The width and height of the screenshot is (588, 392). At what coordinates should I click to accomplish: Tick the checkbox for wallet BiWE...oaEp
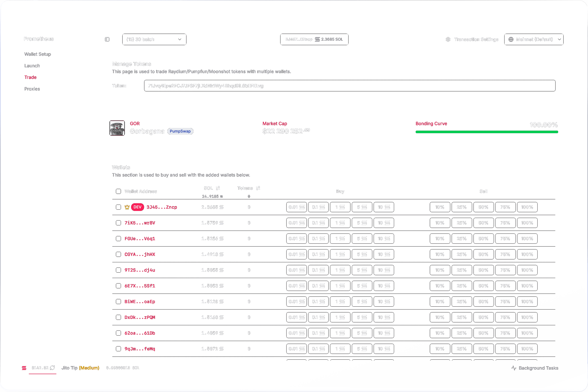point(118,302)
